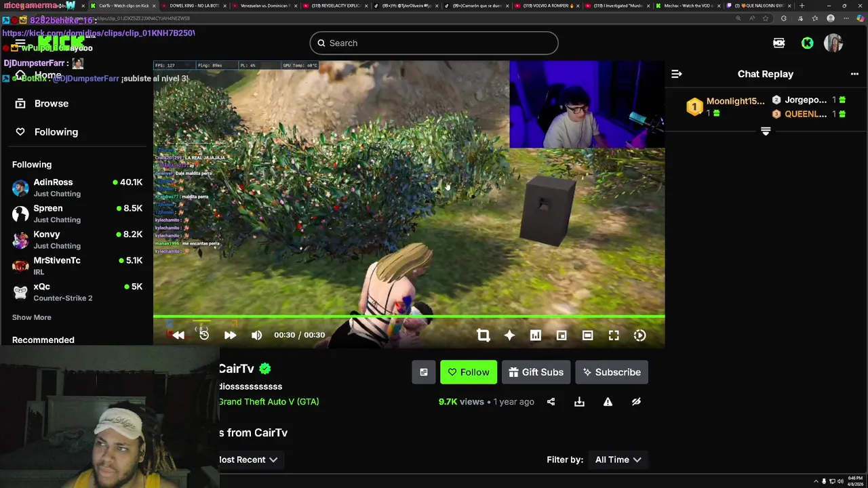868x488 pixels.
Task: Open Chat Replay three-dot options
Action: pyautogui.click(x=854, y=74)
